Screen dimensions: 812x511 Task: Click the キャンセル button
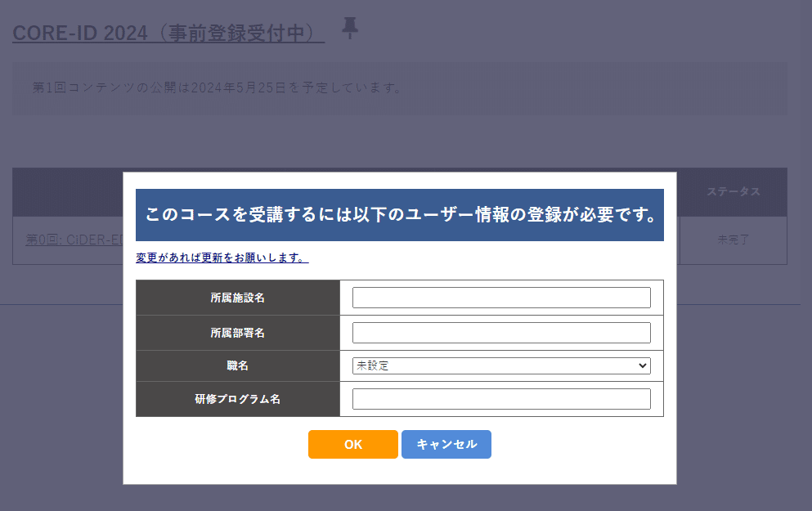[446, 444]
